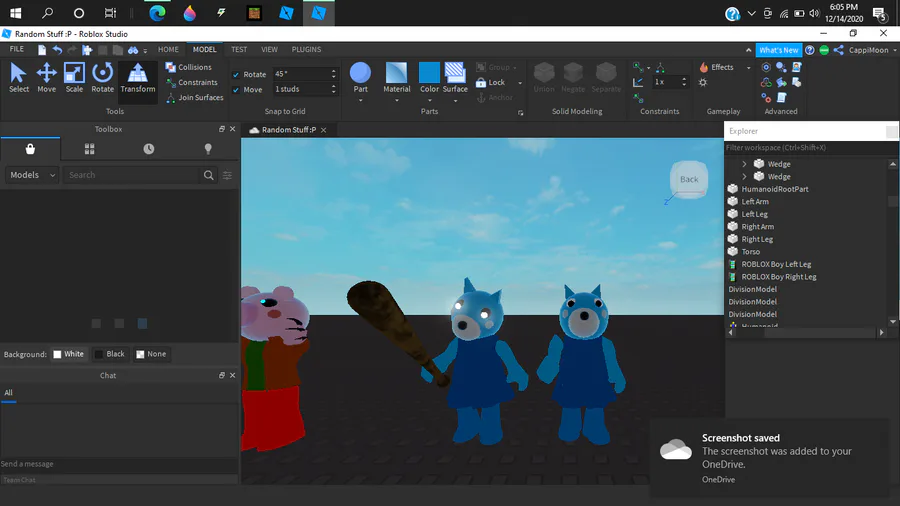The image size is (900, 506).
Task: Open Windows taskbar search
Action: pyautogui.click(x=48, y=13)
